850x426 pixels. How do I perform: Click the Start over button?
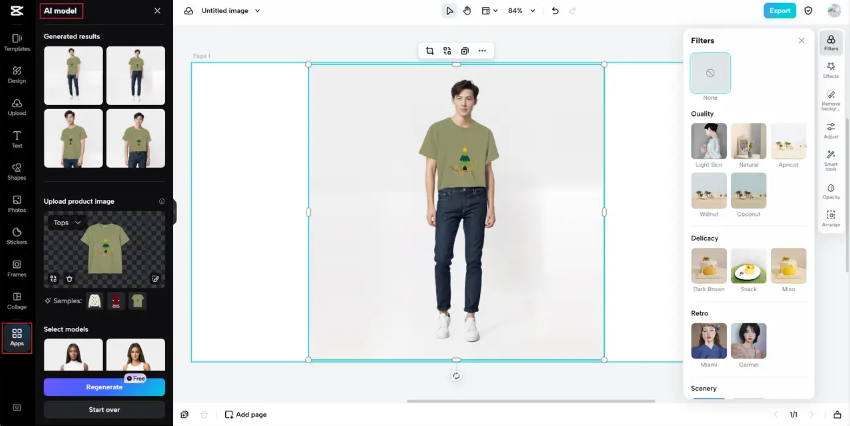coord(104,410)
